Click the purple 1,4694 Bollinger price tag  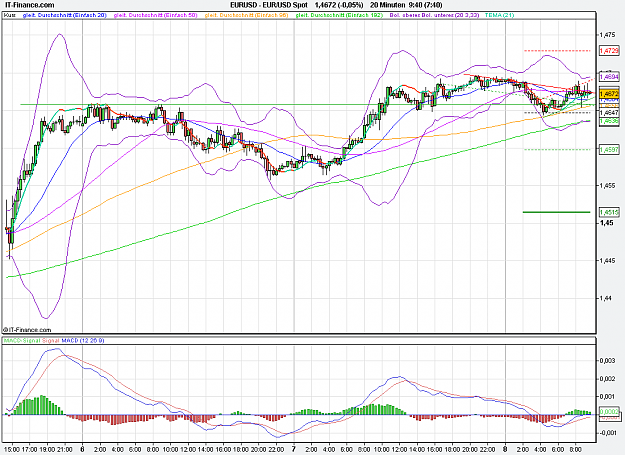(x=609, y=76)
